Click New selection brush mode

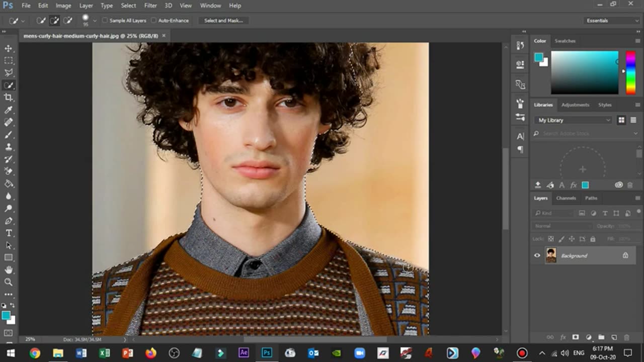(x=41, y=21)
